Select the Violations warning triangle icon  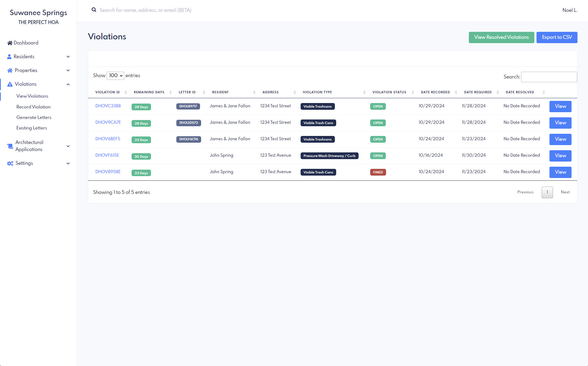pyautogui.click(x=10, y=84)
